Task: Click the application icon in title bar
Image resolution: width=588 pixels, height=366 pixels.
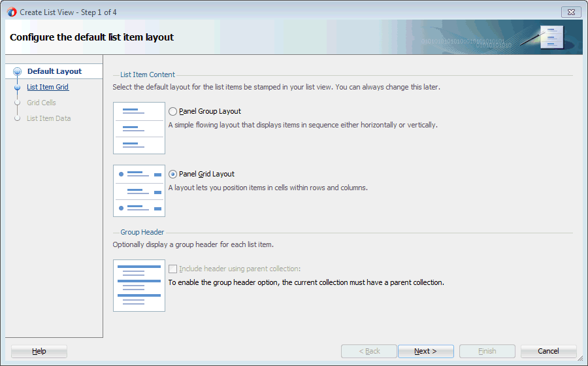Action: tap(12, 12)
